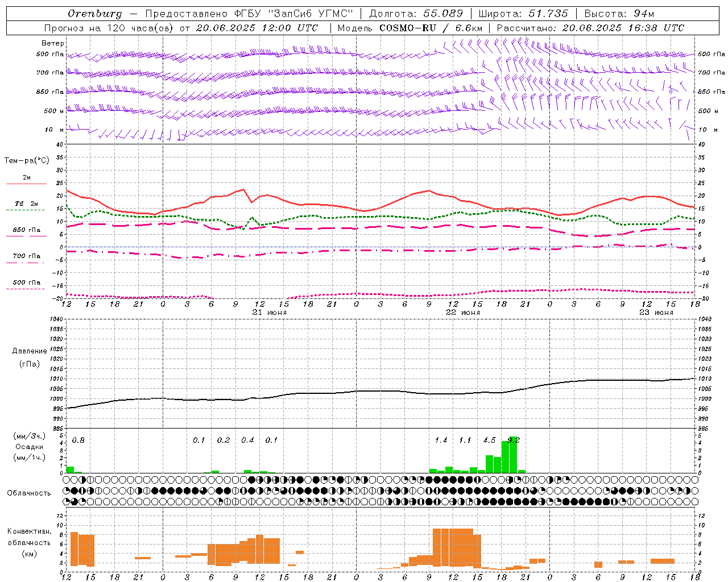Click the longitude value "Долгота: 55.089"
This screenshot has height=582, width=728.
(417, 14)
